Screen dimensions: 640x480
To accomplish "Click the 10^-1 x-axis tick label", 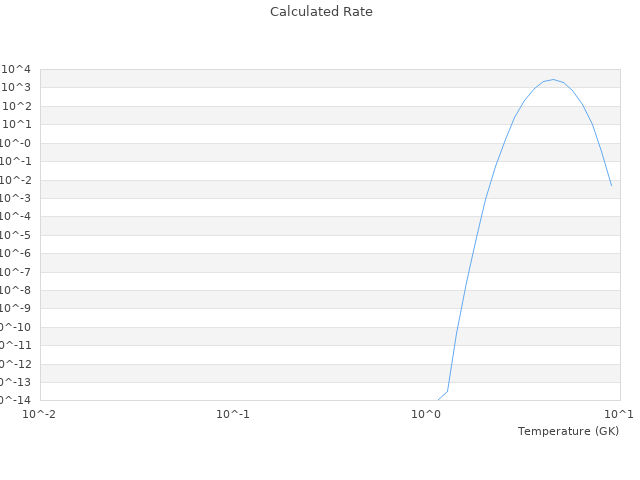I will 233,413.
